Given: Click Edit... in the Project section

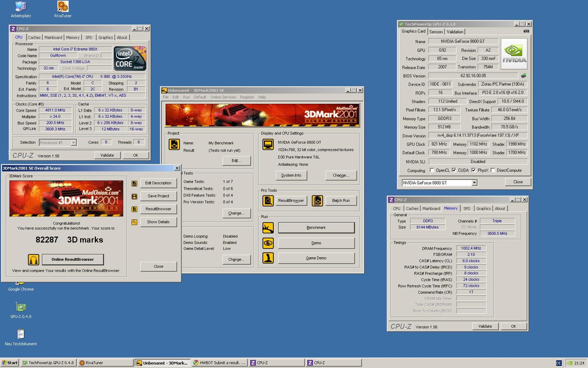Looking at the screenshot, I should (x=236, y=161).
